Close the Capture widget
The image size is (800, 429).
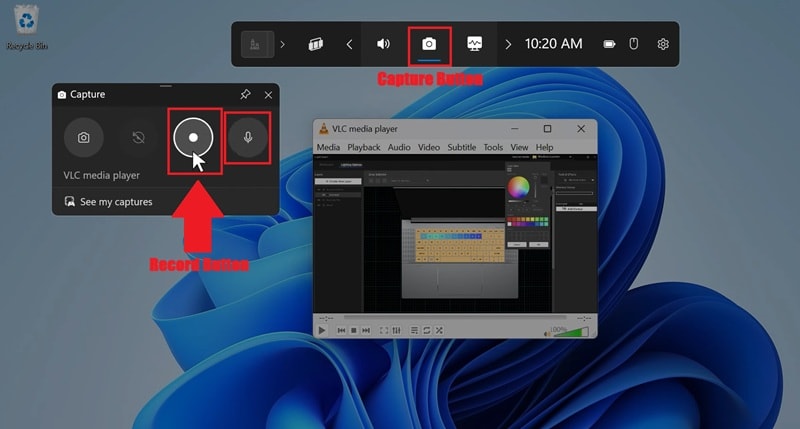[x=268, y=95]
